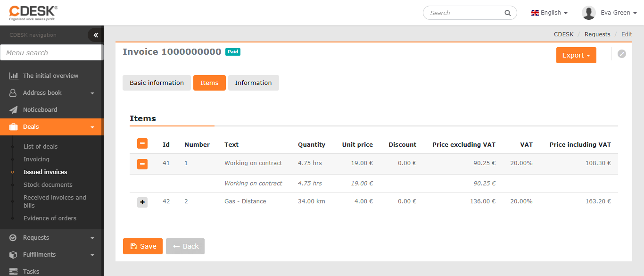Image resolution: width=644 pixels, height=276 pixels.
Task: Open Received invoices and bills
Action: coord(55,201)
